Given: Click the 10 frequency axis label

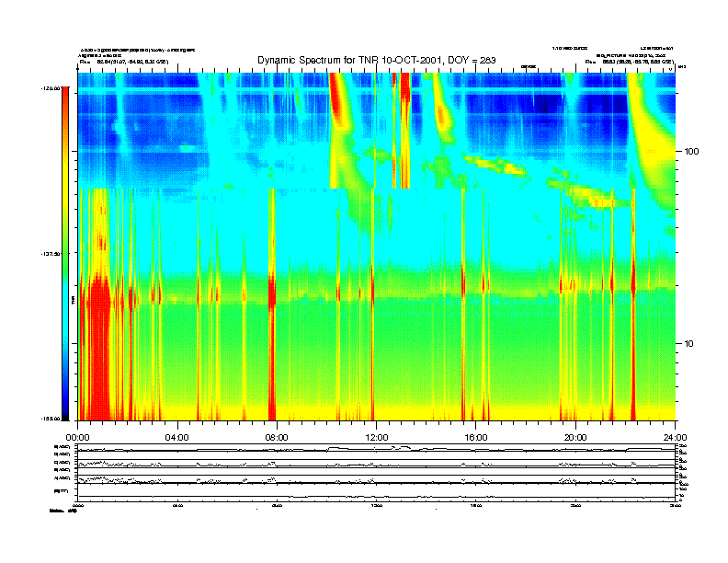Looking at the screenshot, I should 689,344.
